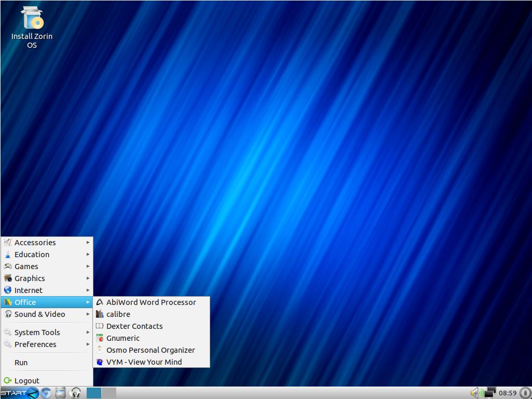
Task: Launch the Chromium browser from the taskbar
Action: pyautogui.click(x=46, y=393)
